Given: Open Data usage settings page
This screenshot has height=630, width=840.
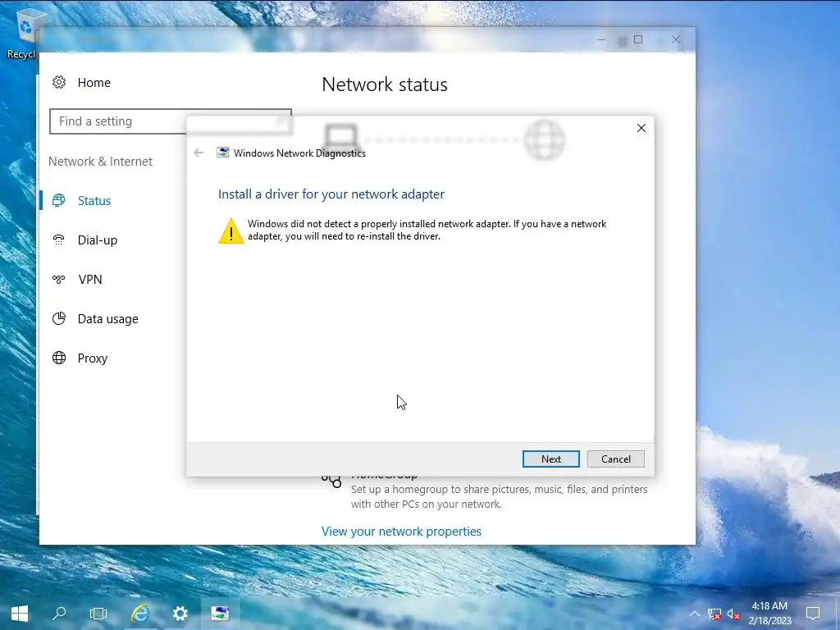Looking at the screenshot, I should click(107, 319).
